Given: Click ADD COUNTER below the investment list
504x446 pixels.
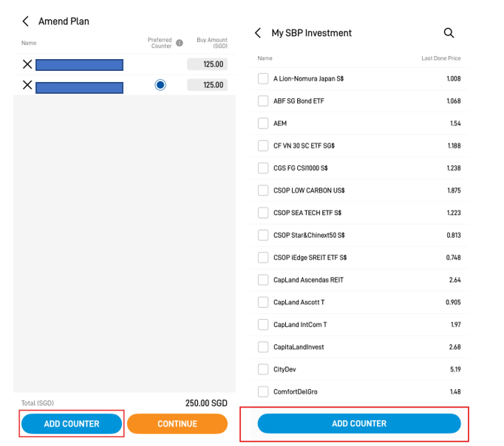Looking at the screenshot, I should click(359, 423).
